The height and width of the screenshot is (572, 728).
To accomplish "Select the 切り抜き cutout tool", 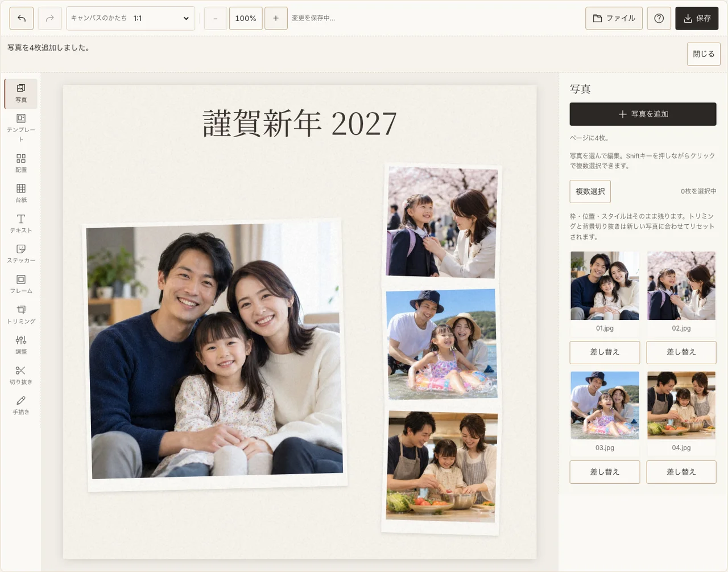I will point(21,375).
